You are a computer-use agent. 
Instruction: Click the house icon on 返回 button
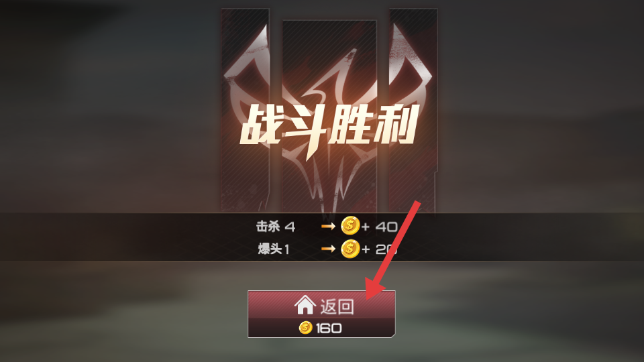click(305, 306)
